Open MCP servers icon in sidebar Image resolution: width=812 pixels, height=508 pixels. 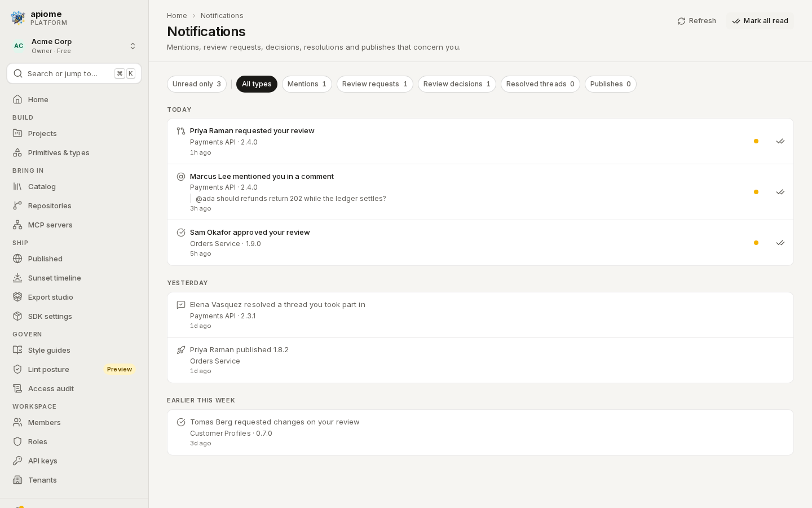(x=17, y=225)
